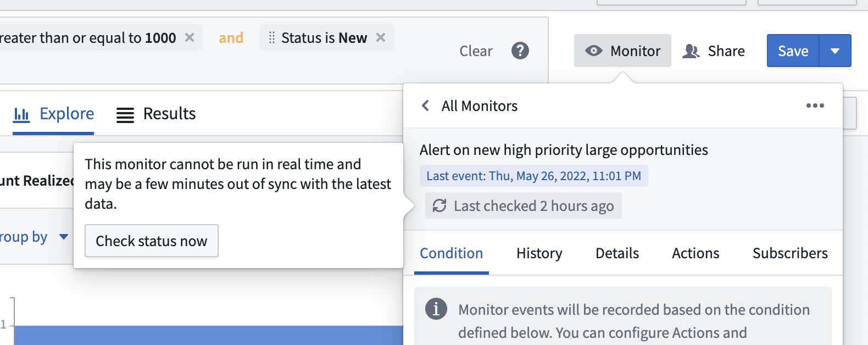
Task: Click the refresh icon beside Last checked
Action: point(439,205)
